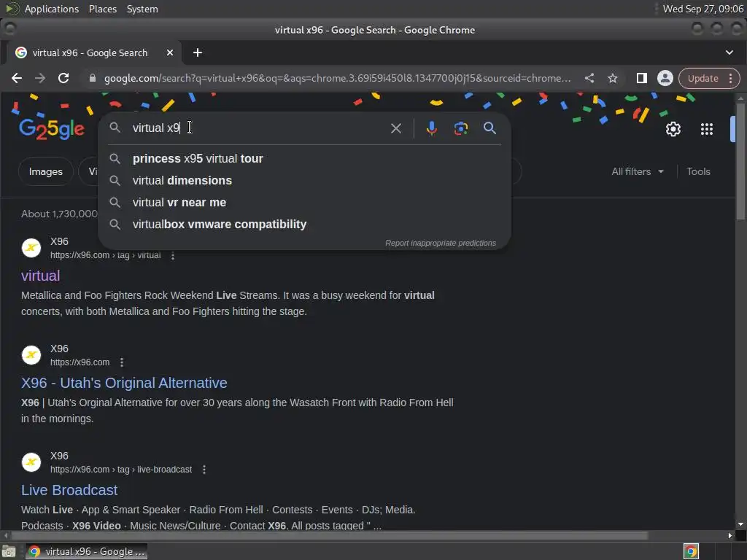View site information lock icon
747x560 pixels.
click(93, 78)
